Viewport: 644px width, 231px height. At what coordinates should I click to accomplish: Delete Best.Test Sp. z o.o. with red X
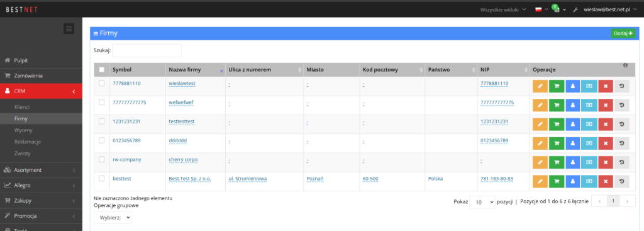tap(606, 181)
